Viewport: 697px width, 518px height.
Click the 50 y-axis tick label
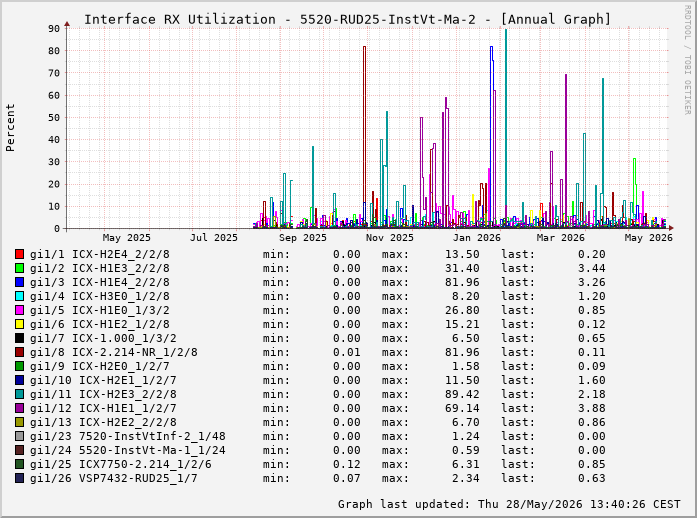point(54,118)
